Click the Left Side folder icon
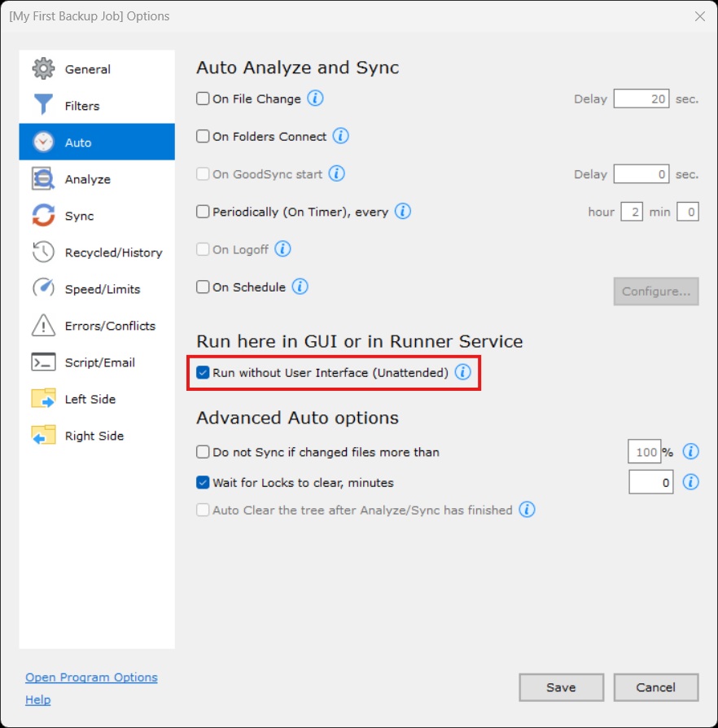The width and height of the screenshot is (718, 728). (43, 398)
